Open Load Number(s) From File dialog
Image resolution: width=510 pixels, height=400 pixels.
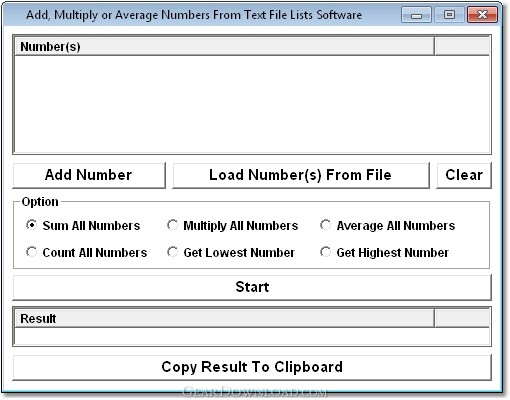pyautogui.click(x=301, y=175)
